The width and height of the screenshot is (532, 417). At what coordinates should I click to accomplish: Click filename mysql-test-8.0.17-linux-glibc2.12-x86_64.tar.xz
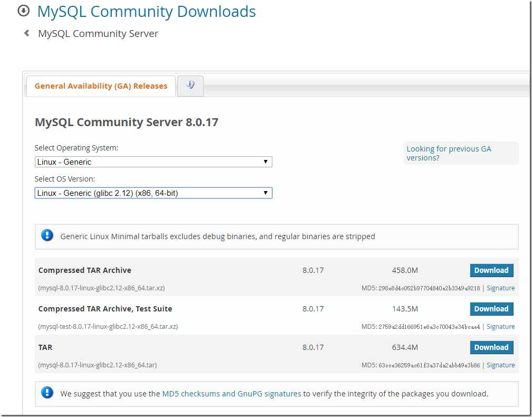[108, 327]
